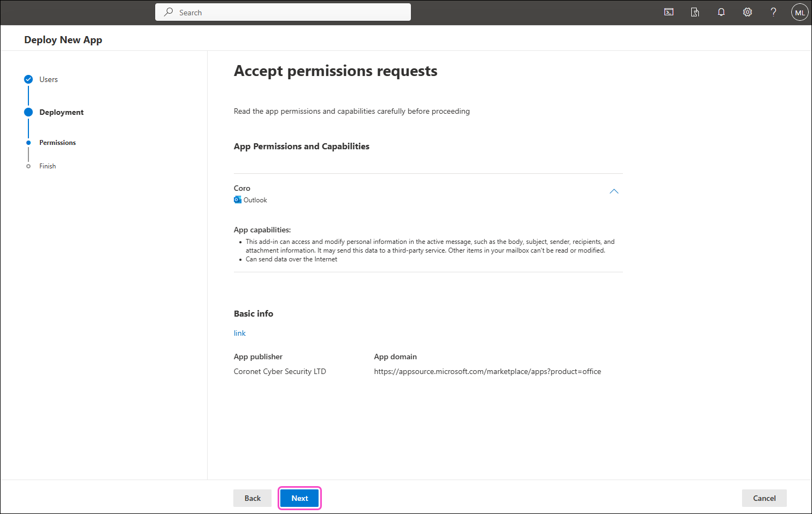This screenshot has height=514, width=812.
Task: Click the search magnifier icon
Action: (169, 12)
